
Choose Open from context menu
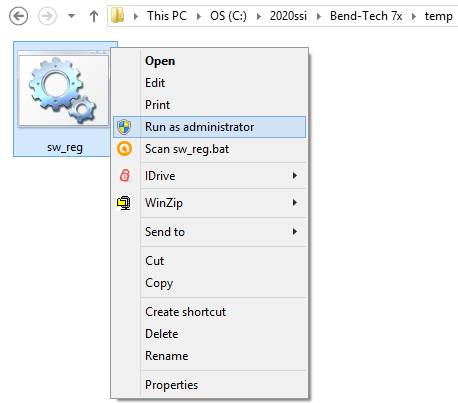[160, 61]
